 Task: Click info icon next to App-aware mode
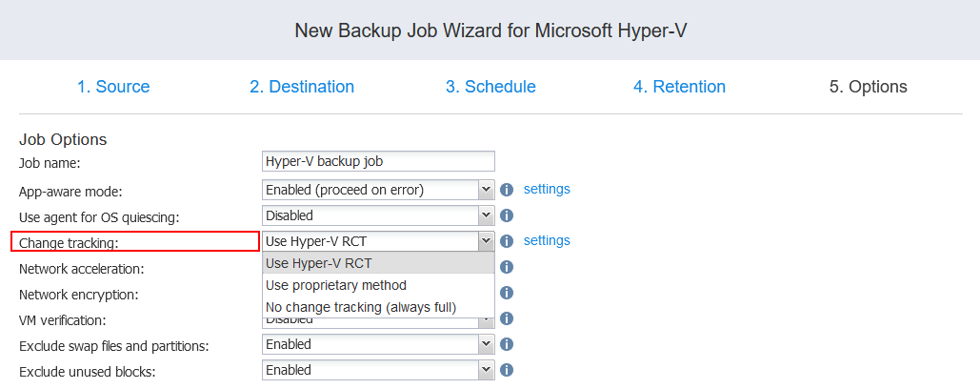[x=507, y=190]
